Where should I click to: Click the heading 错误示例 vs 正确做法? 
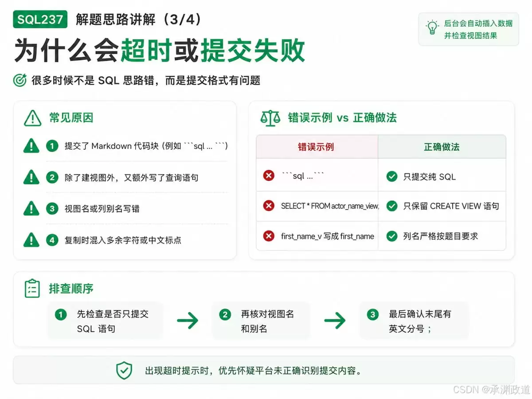coord(342,118)
